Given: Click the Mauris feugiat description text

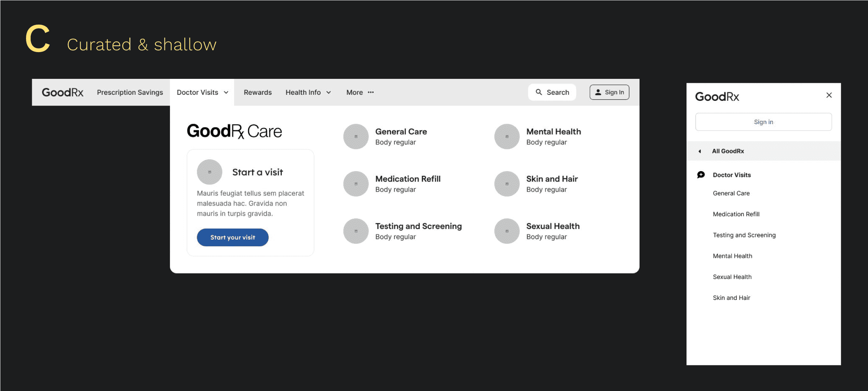Looking at the screenshot, I should click(x=250, y=203).
